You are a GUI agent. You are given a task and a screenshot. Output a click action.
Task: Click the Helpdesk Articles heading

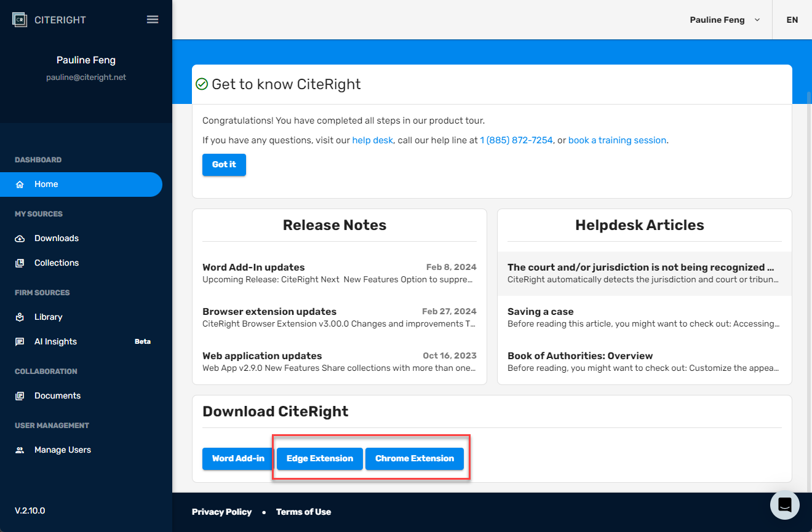pos(640,225)
